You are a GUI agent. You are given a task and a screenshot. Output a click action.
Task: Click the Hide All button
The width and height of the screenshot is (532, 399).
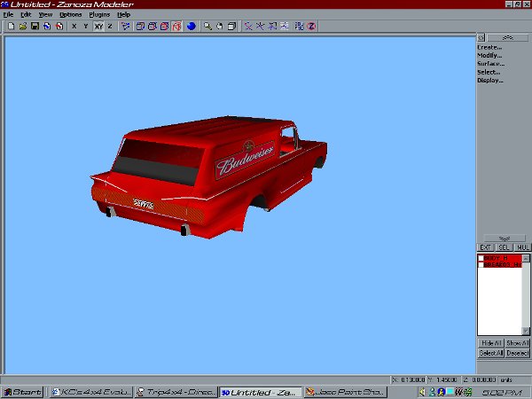pos(491,343)
